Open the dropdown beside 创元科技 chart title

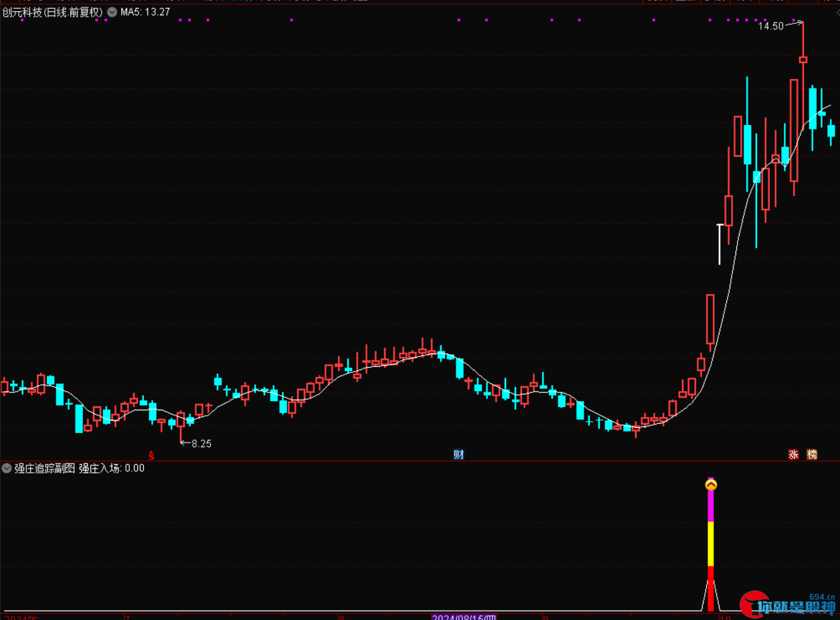(x=112, y=12)
